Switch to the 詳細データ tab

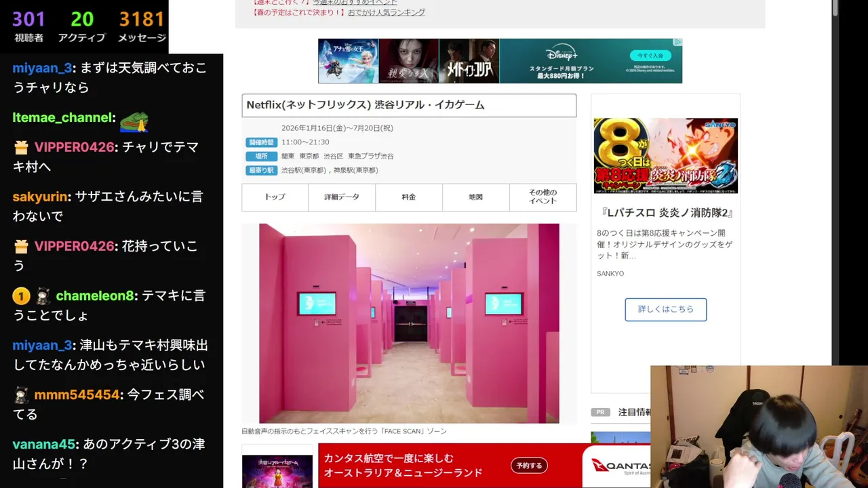(341, 197)
